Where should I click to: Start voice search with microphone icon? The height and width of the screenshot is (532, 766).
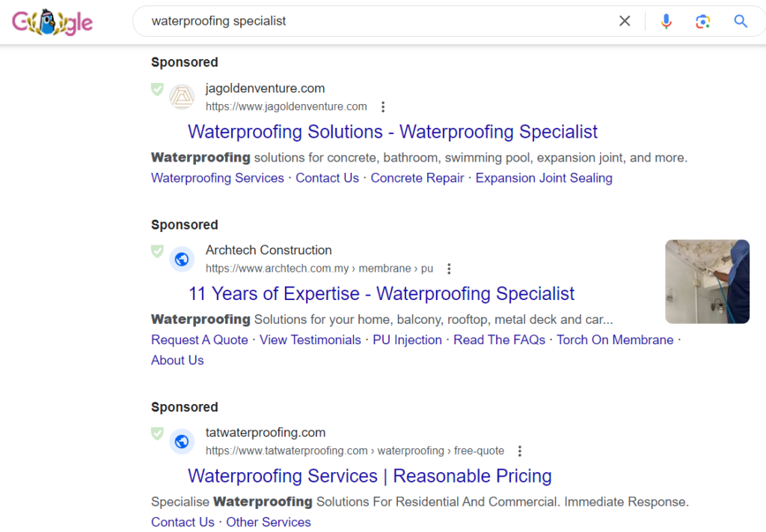(x=666, y=21)
